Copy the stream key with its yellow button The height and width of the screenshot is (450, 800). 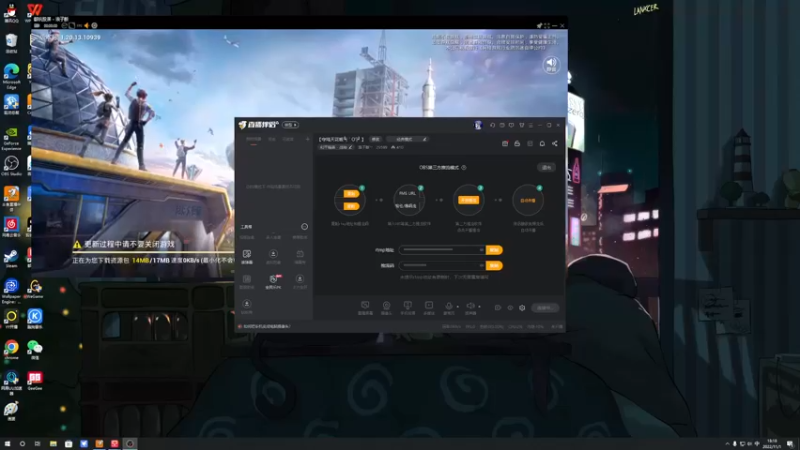[494, 265]
